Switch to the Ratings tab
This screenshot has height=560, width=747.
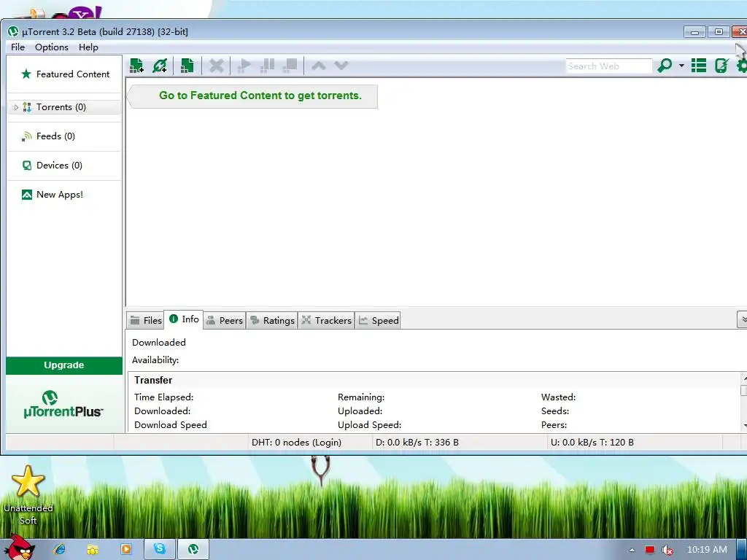coord(272,321)
